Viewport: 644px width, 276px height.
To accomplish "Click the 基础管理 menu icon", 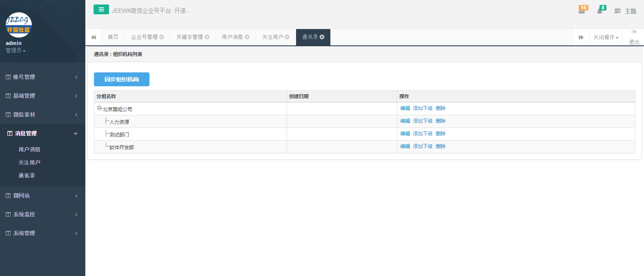I will click(x=8, y=96).
